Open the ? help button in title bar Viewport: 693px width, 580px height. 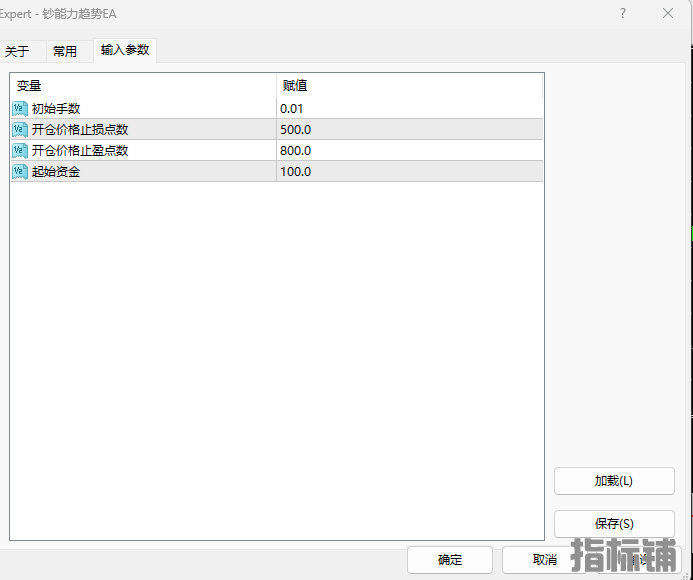coord(623,14)
